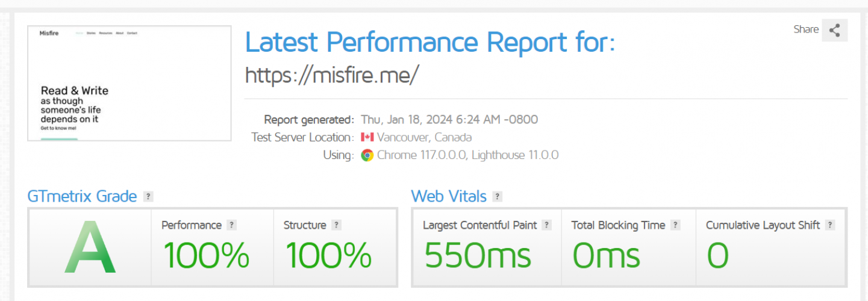
Task: Click the 100% Performance score
Action: click(x=206, y=255)
